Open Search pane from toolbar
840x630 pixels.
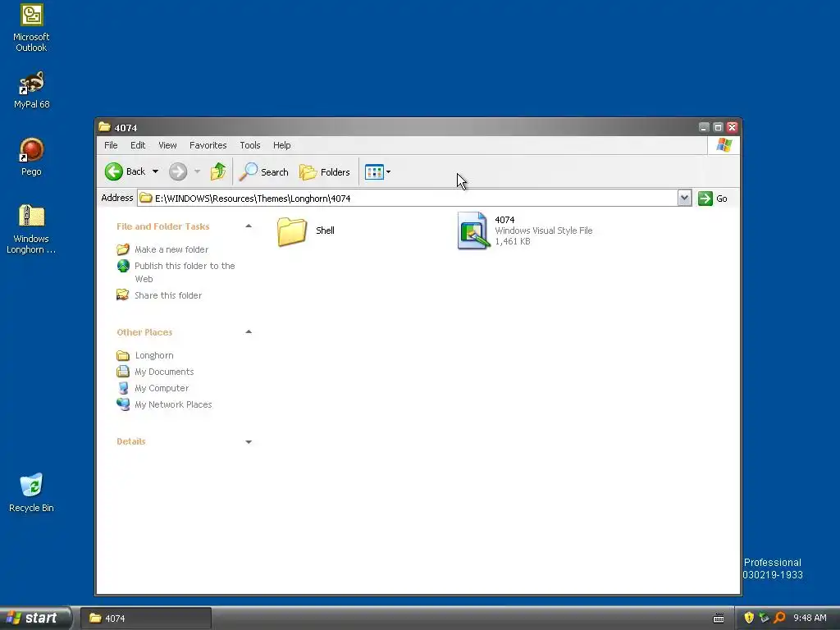click(x=264, y=171)
